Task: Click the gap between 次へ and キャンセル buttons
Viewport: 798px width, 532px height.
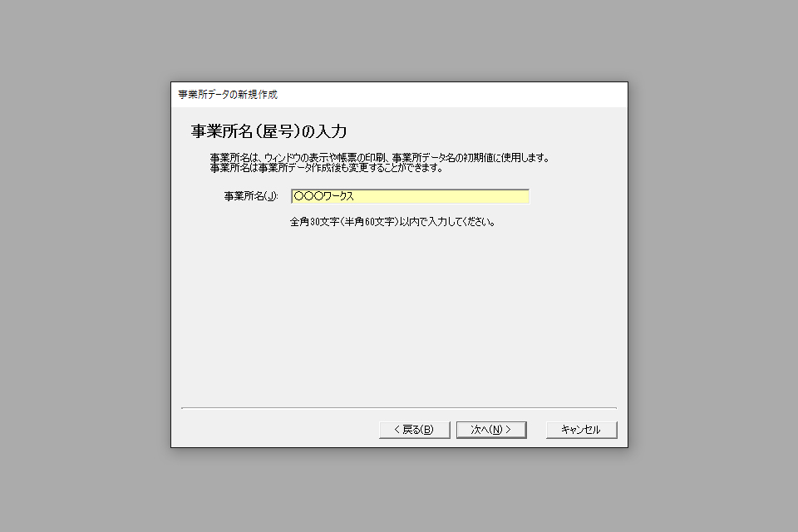Action: (x=536, y=430)
